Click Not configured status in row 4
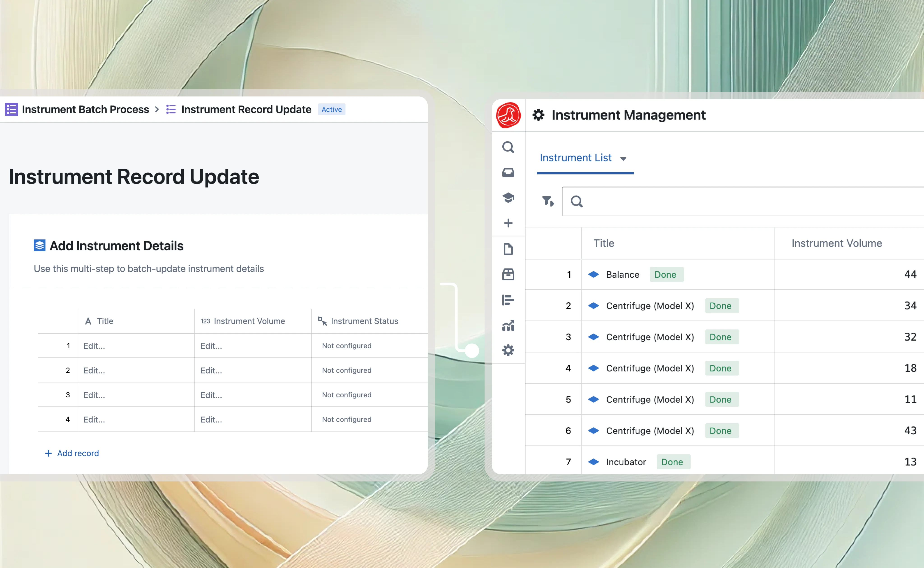 point(346,419)
